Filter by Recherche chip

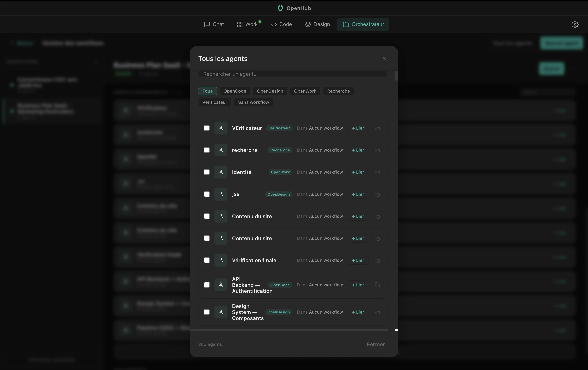pyautogui.click(x=338, y=91)
